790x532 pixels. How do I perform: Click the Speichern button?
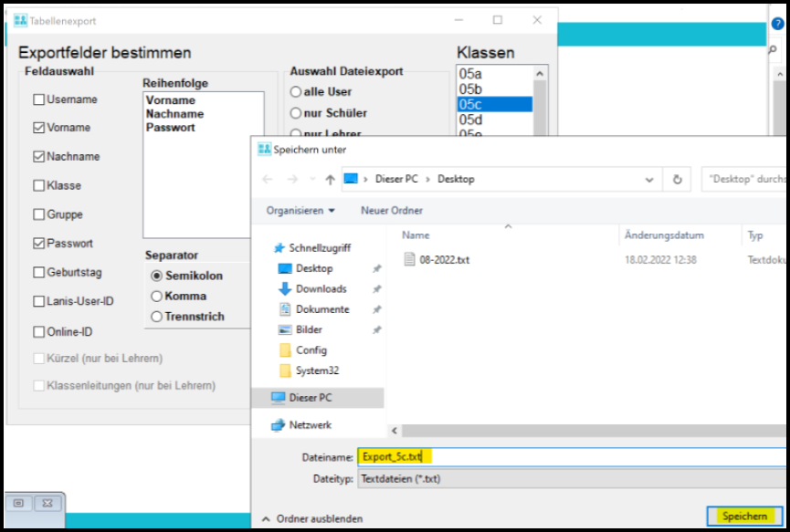744,516
